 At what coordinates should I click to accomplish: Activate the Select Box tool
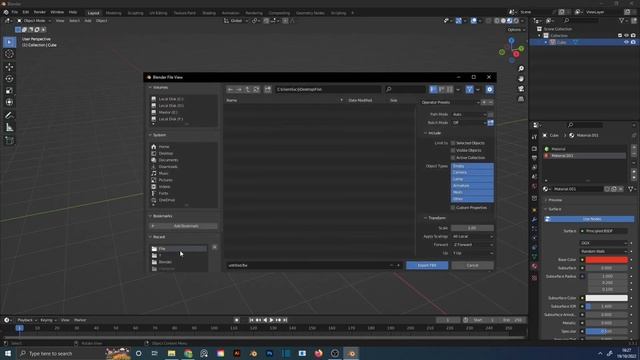pos(9,42)
